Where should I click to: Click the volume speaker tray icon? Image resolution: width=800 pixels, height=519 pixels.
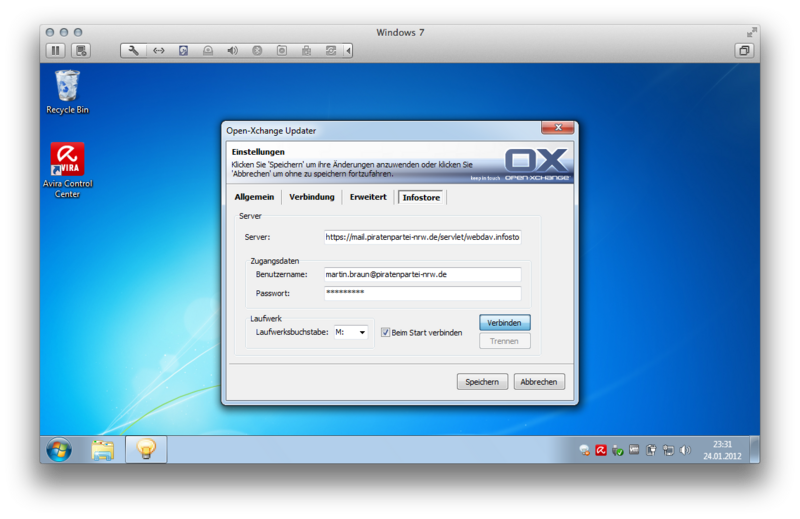click(685, 450)
